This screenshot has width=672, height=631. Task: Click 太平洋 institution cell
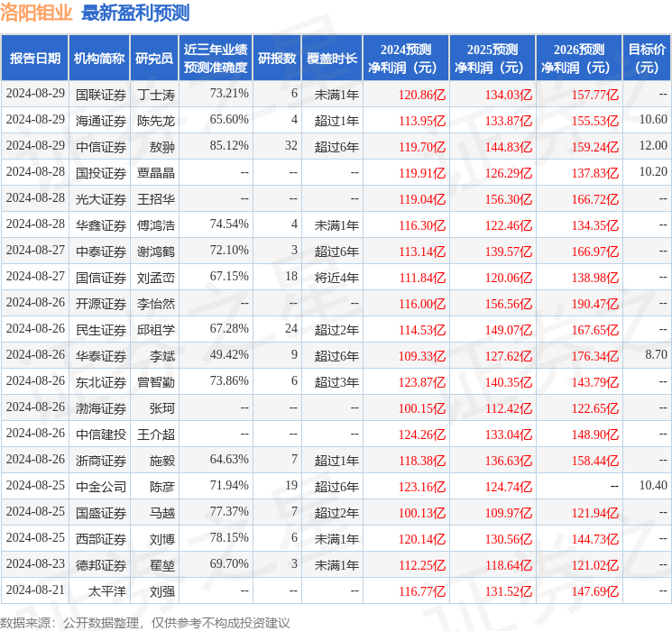tap(107, 591)
